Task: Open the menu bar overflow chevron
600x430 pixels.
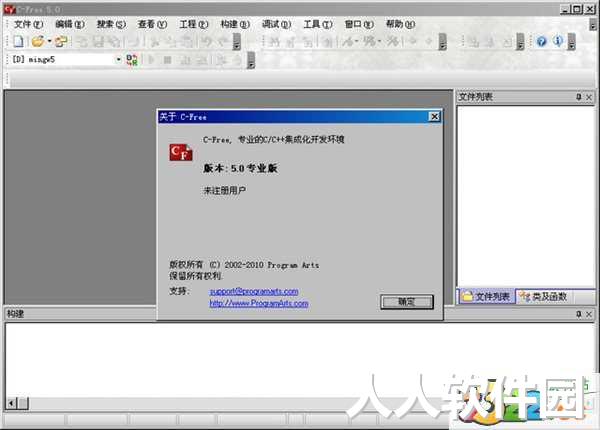Action: (592, 24)
